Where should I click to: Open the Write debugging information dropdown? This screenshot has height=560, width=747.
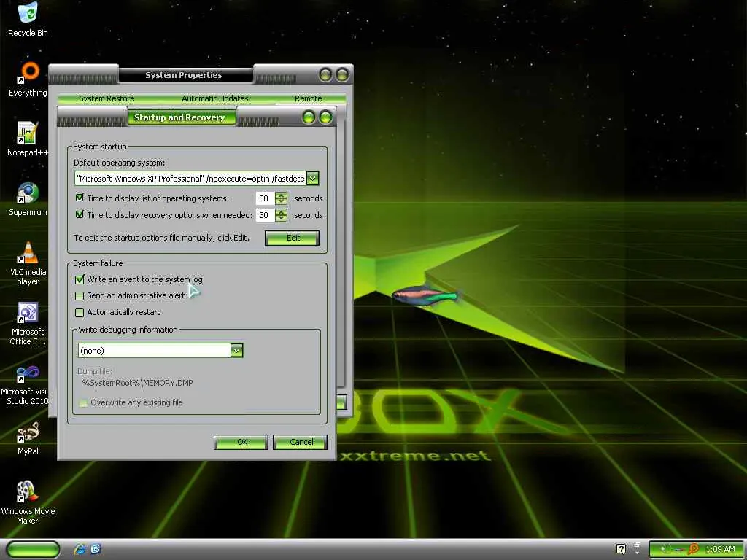click(237, 351)
